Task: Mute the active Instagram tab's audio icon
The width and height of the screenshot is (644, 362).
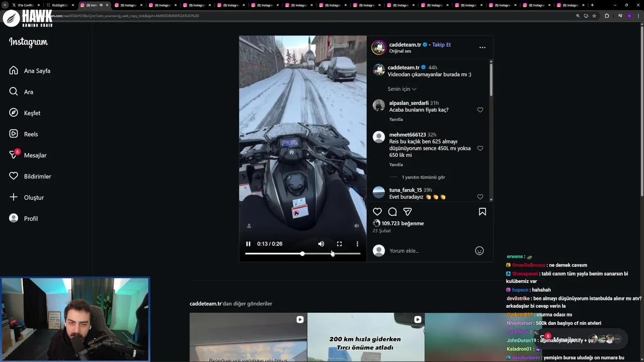Action: (101, 5)
